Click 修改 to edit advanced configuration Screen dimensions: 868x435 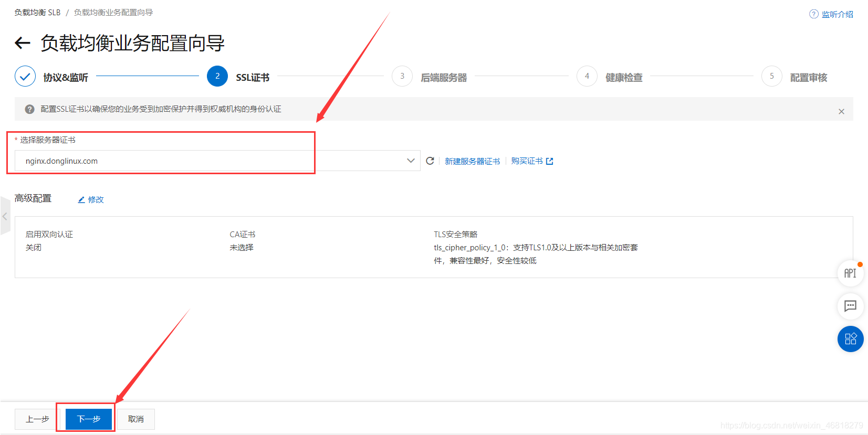click(91, 199)
